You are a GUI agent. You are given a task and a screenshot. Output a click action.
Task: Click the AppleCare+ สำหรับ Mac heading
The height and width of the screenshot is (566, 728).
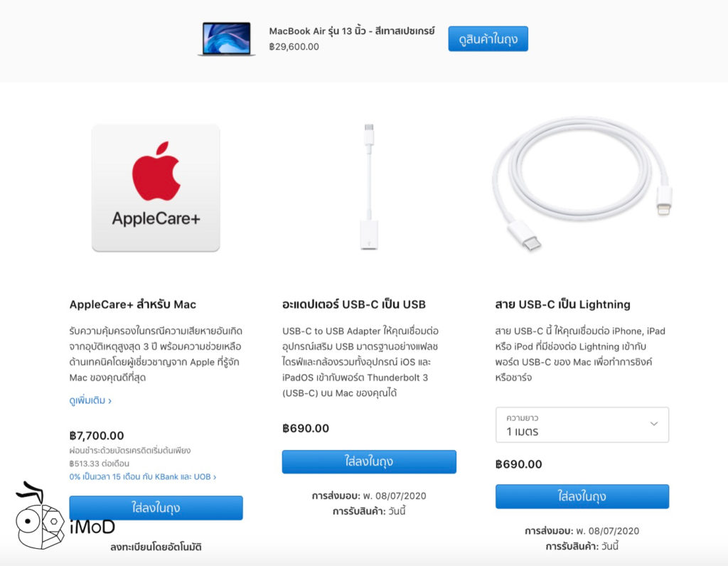[x=133, y=304]
